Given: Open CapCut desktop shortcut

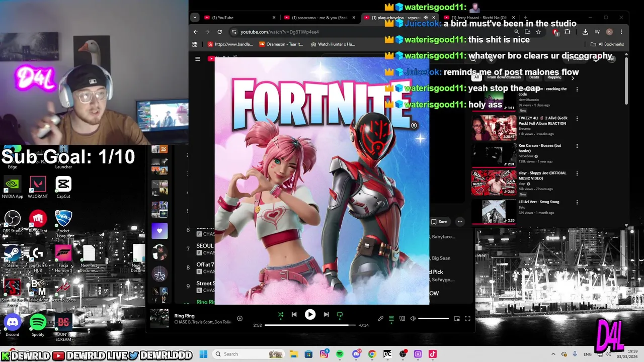Looking at the screenshot, I should tap(63, 187).
